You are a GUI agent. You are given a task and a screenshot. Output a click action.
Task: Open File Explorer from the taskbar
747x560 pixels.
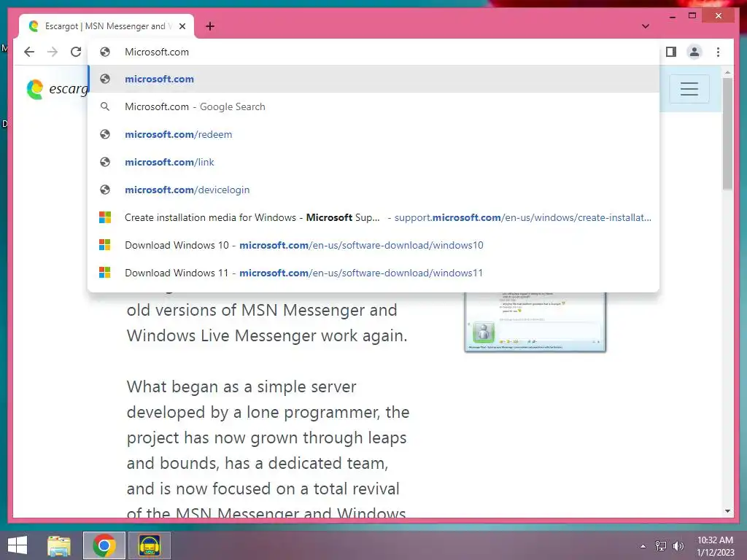click(x=59, y=545)
